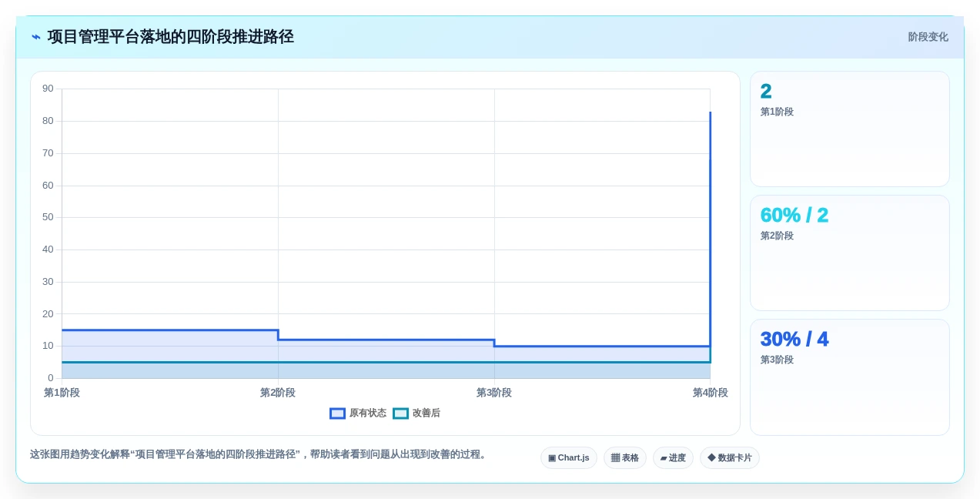The width and height of the screenshot is (980, 499).
Task: Click the 第4阶段 x-axis label
Action: tap(710, 393)
